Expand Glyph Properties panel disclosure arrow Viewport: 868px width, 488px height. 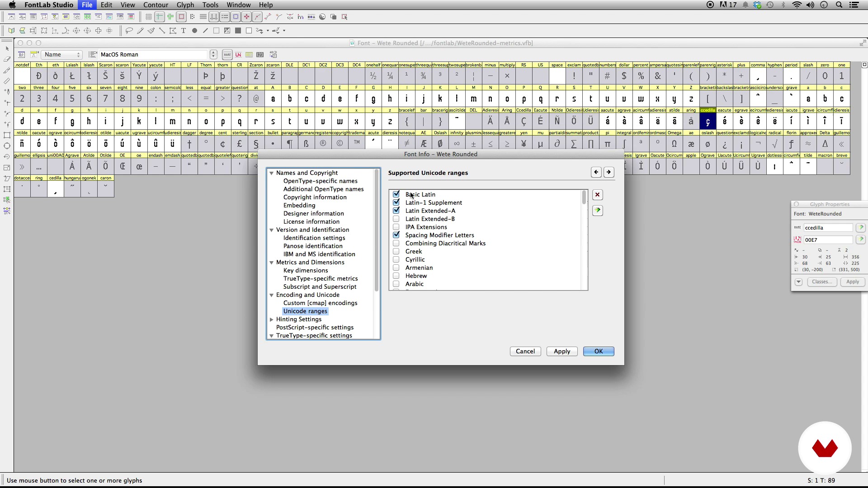pos(798,282)
